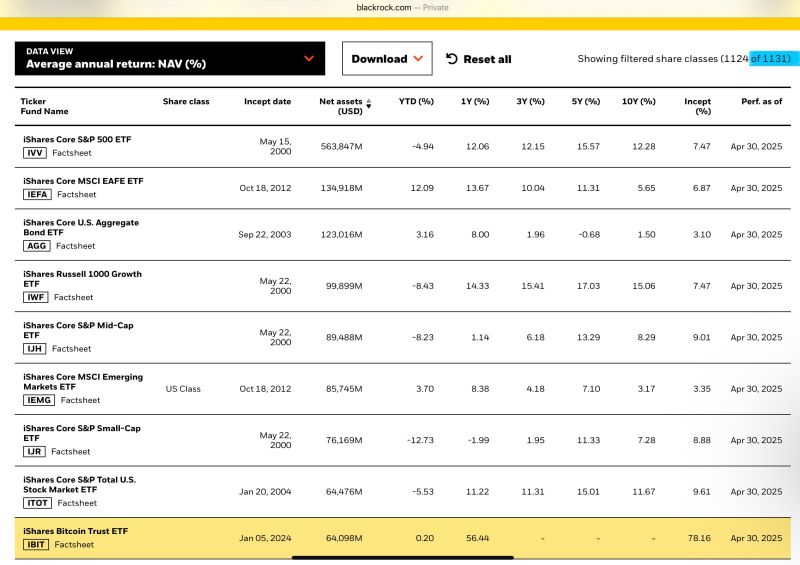Open the IJH ticker badge
The image size is (800, 565).
tap(35, 349)
